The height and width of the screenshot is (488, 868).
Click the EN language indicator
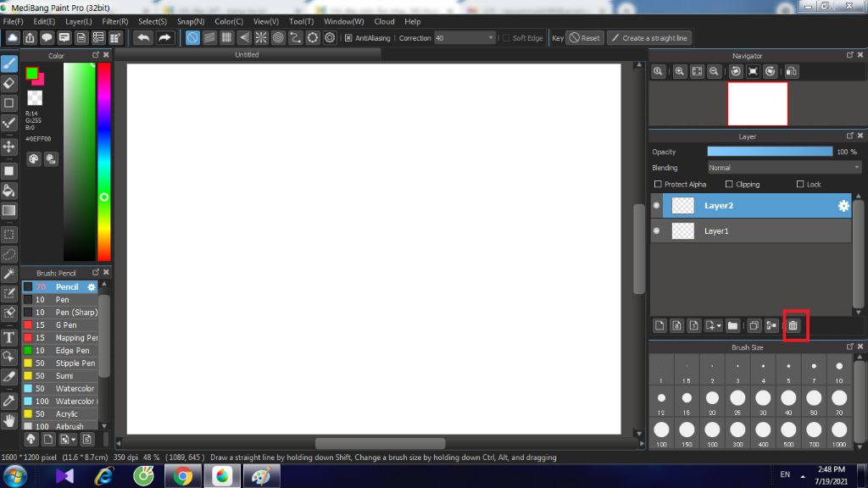point(785,474)
